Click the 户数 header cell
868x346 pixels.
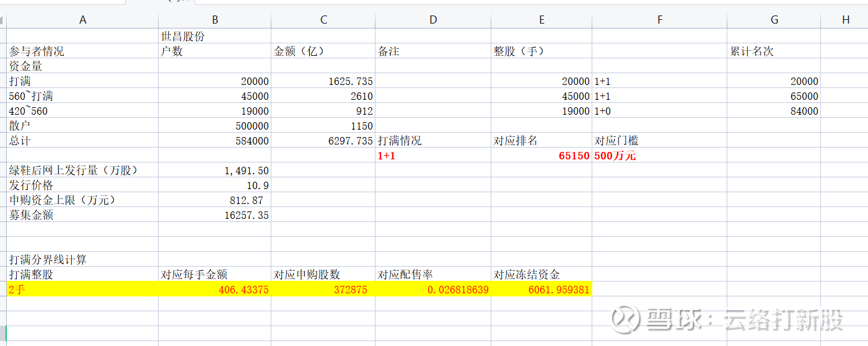(x=215, y=51)
